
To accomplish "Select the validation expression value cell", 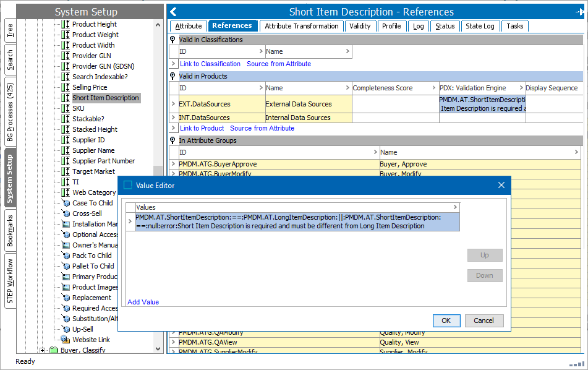I will pyautogui.click(x=297, y=222).
